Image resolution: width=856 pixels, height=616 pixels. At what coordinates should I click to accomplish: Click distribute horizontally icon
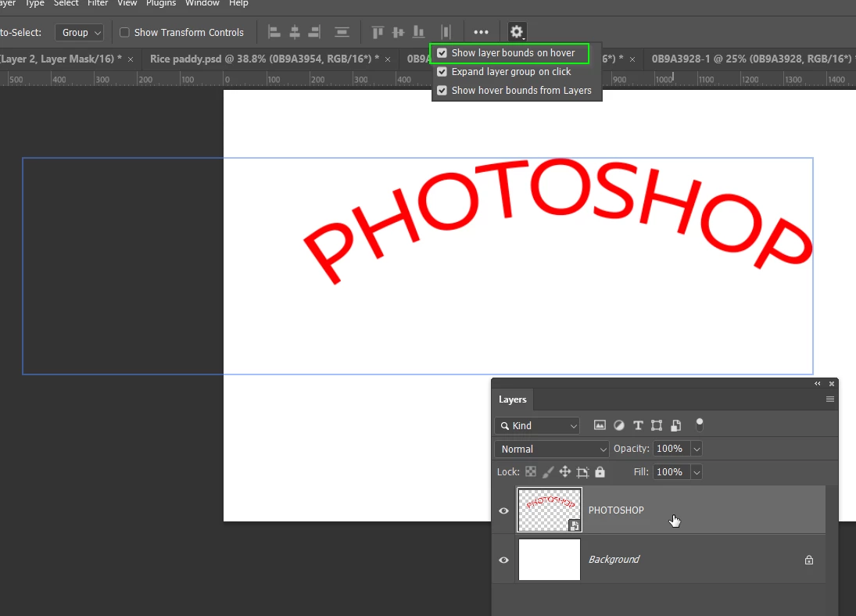[446, 32]
